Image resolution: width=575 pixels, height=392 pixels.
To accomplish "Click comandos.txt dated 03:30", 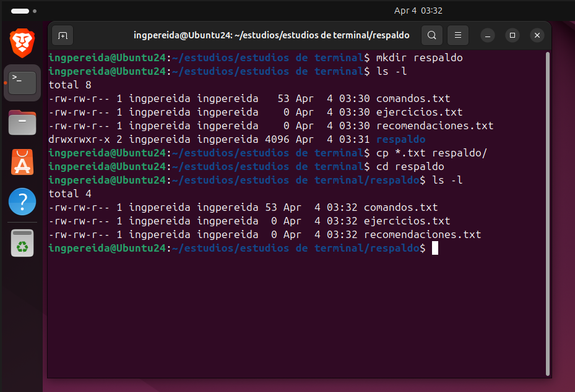I will tap(413, 98).
